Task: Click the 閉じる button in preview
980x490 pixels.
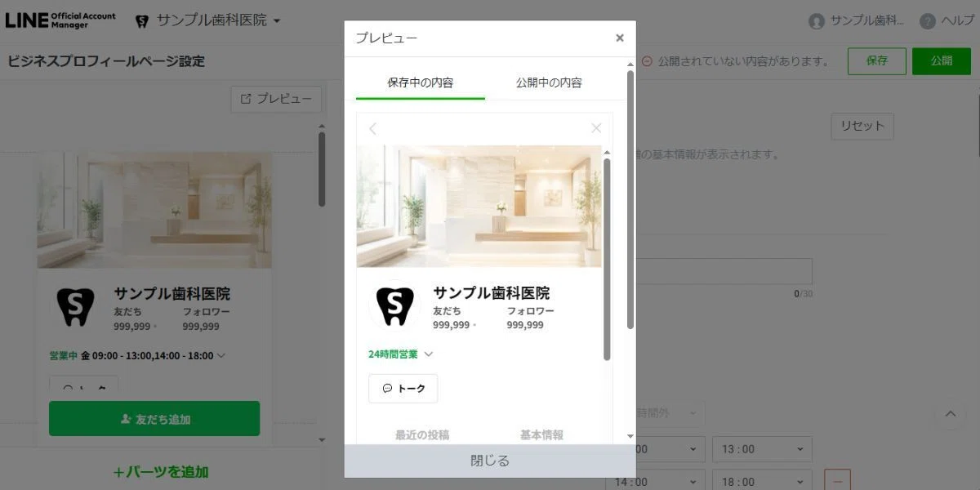Action: tap(490, 461)
